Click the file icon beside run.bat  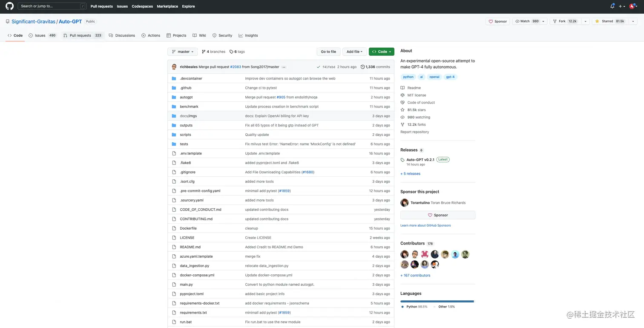pos(174,322)
